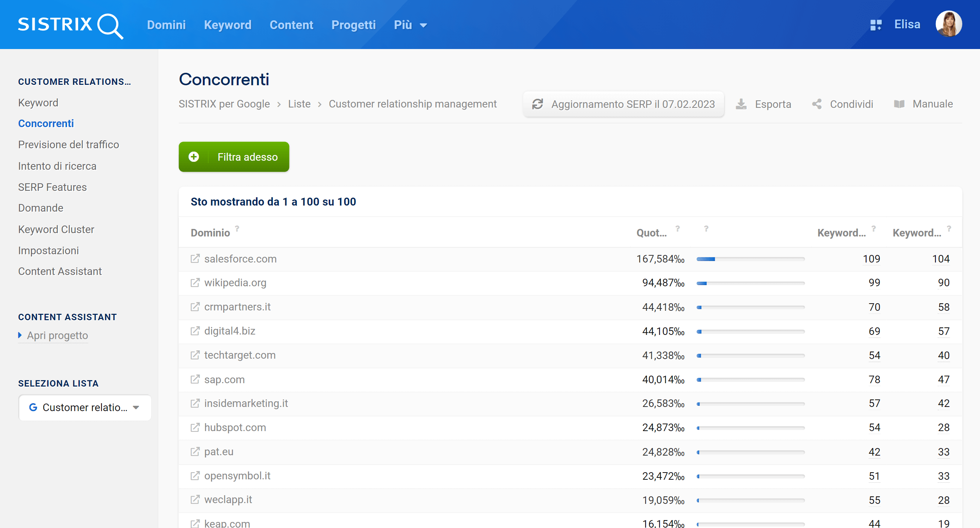Expand the Più menu
This screenshot has width=980, height=528.
click(x=410, y=25)
